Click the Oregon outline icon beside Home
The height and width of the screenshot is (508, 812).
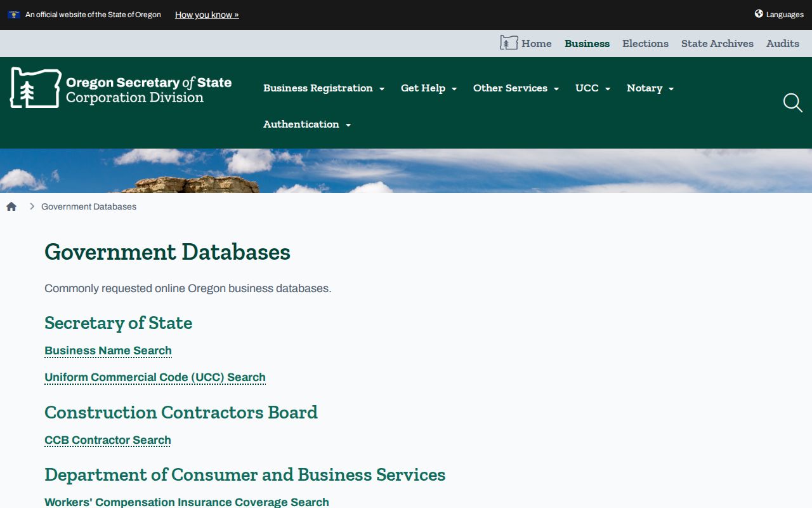click(509, 43)
